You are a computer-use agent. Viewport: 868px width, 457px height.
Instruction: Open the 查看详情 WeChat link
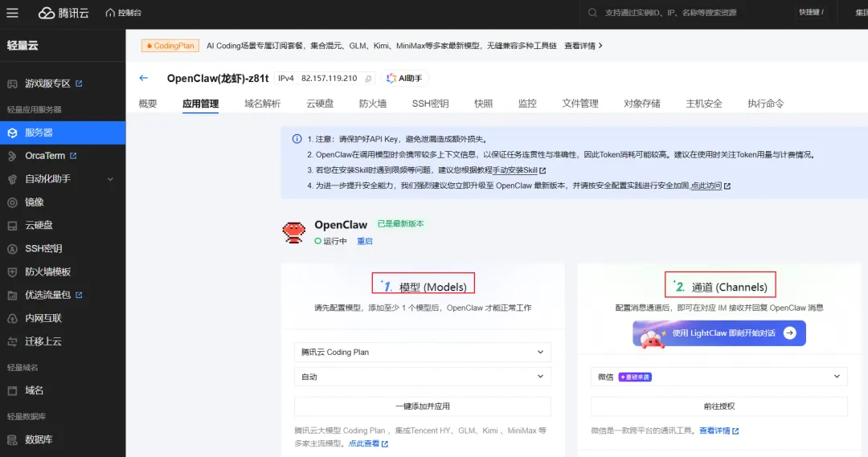coord(719,430)
